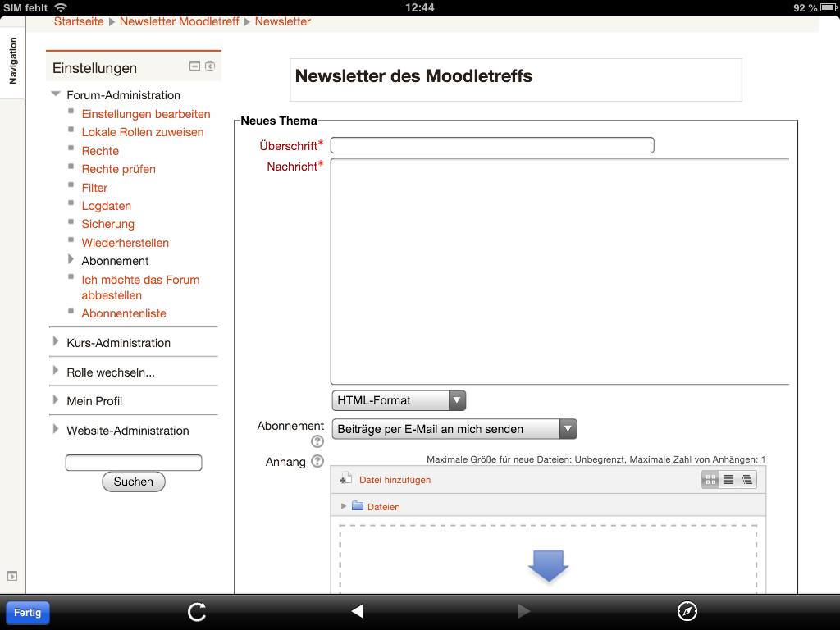Click the Suchen button
840x630 pixels.
point(134,482)
